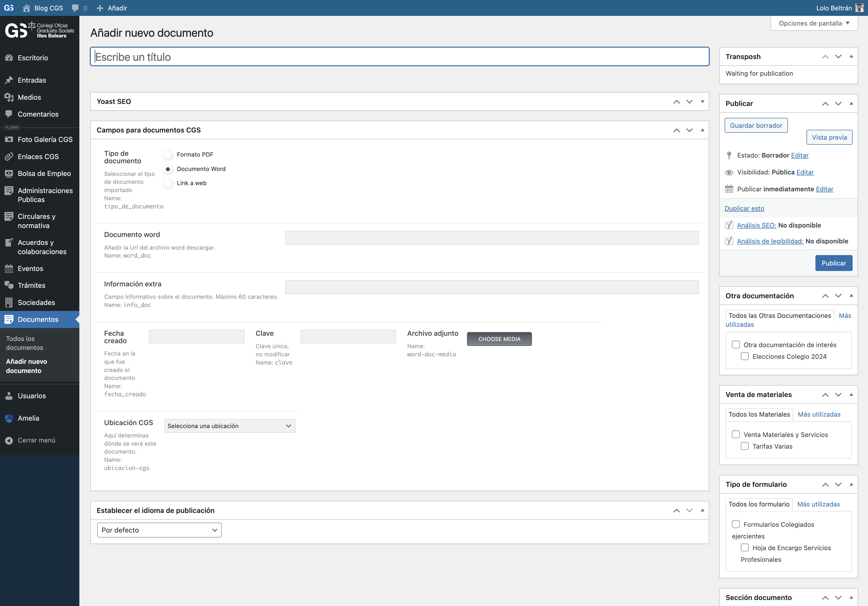
Task: Click Vista previa button
Action: [830, 137]
